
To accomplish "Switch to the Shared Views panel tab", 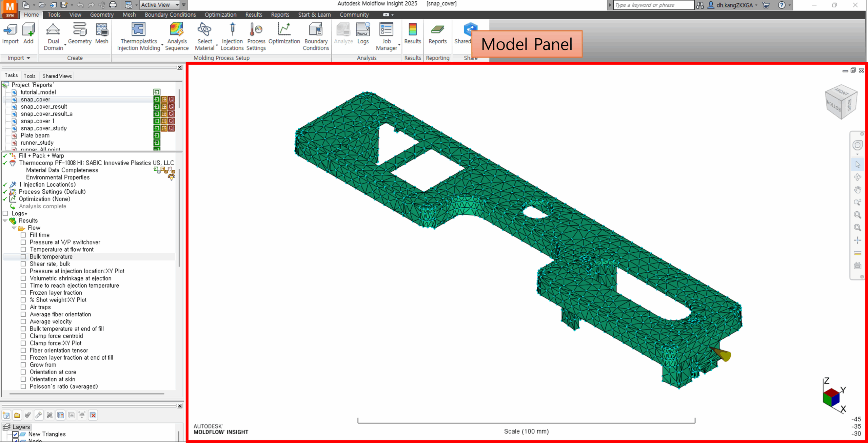I will (57, 76).
